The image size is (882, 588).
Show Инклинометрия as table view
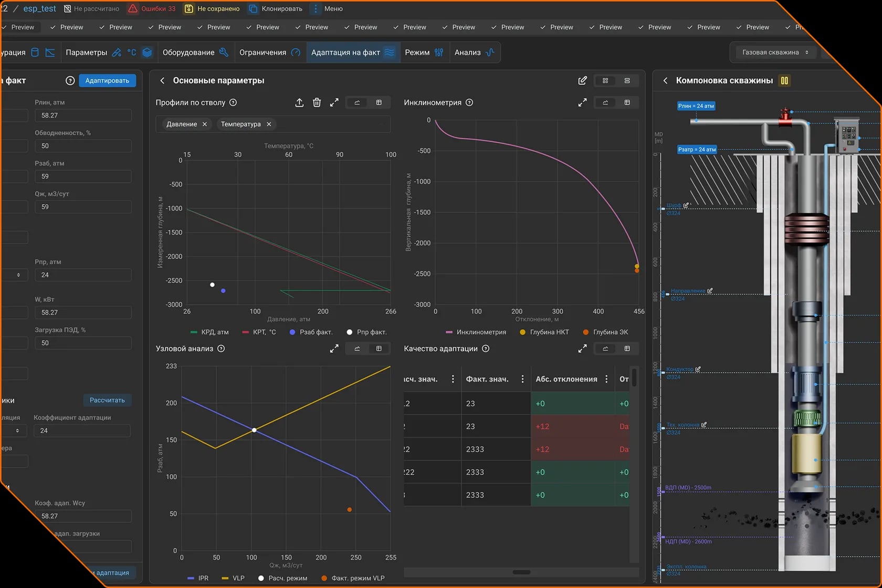627,103
